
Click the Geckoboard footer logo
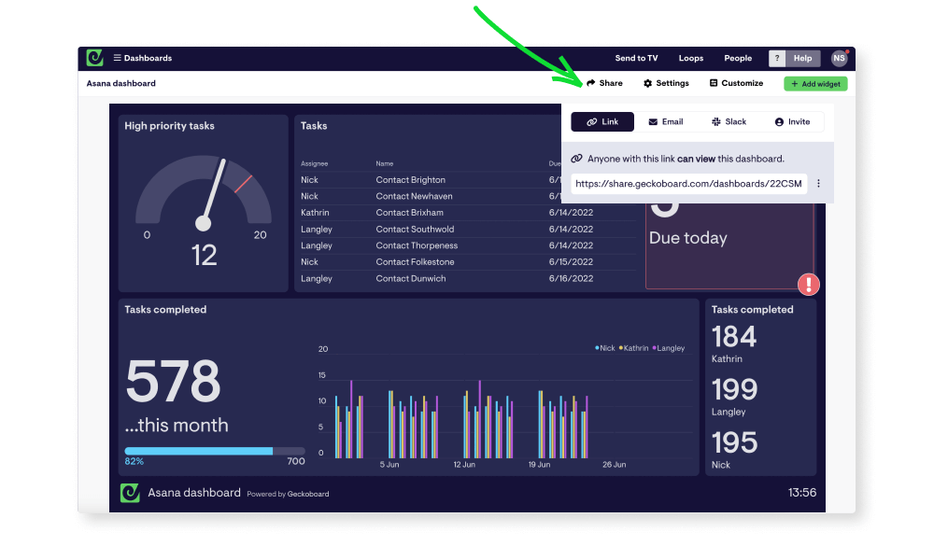pyautogui.click(x=128, y=492)
